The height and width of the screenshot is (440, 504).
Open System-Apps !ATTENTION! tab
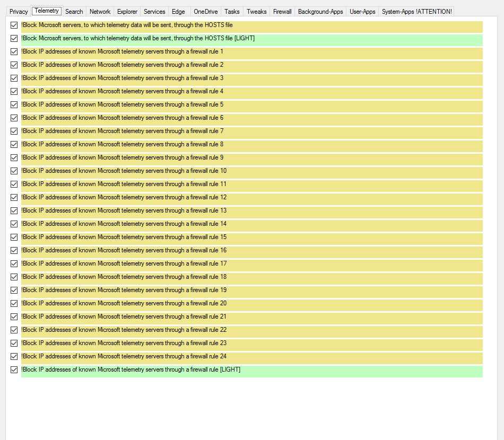[x=416, y=12]
